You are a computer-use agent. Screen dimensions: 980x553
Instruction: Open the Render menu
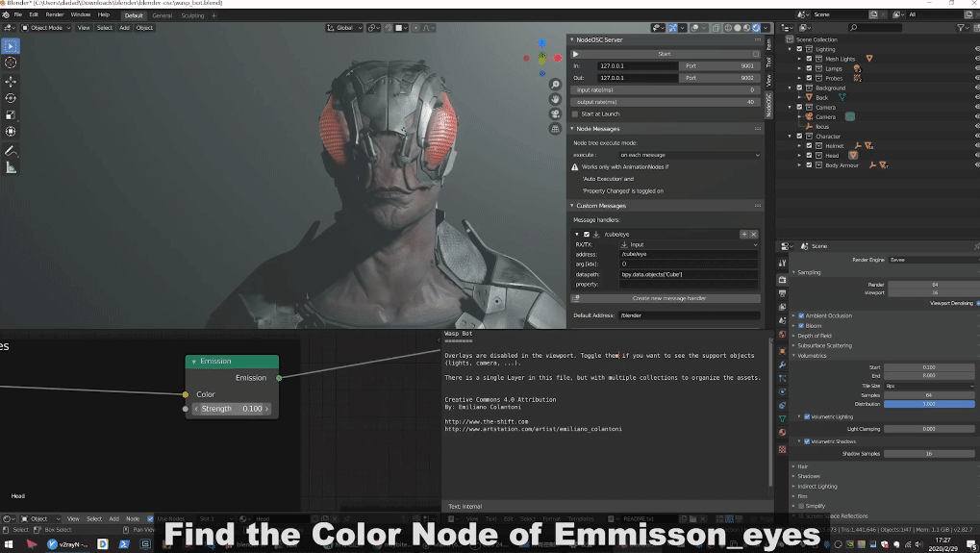[55, 14]
